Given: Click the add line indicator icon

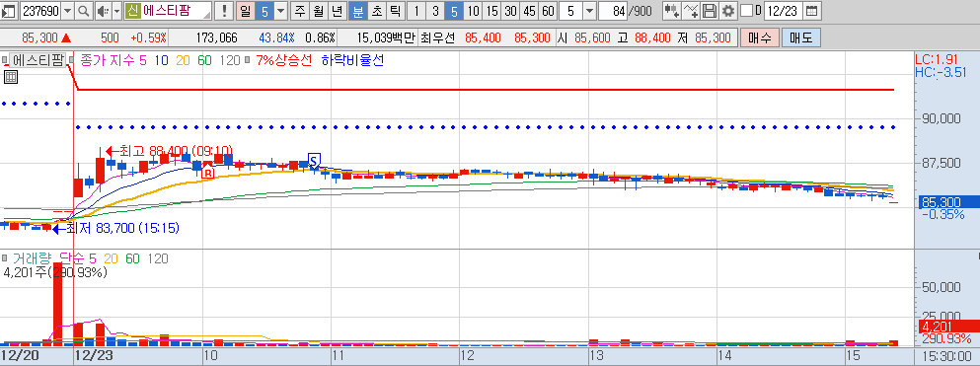Looking at the screenshot, I should [x=691, y=11].
